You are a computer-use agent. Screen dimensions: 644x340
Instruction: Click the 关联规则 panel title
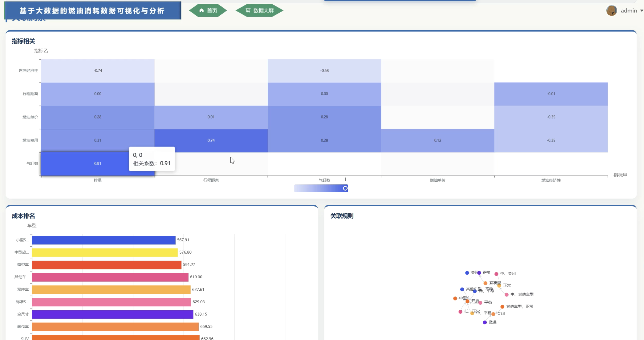[342, 216]
